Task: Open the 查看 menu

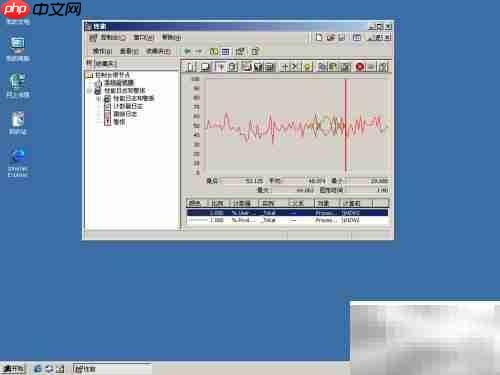Action: click(129, 51)
